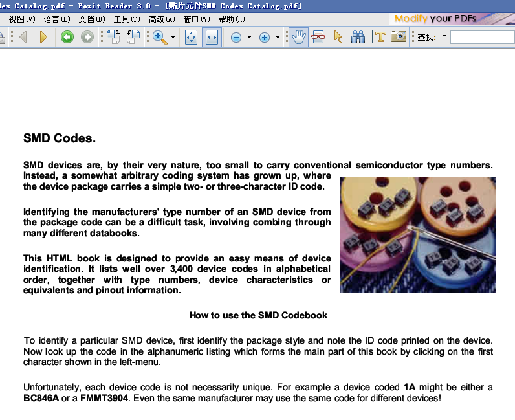
Task: Open the 帮助(H) menu
Action: [x=232, y=19]
